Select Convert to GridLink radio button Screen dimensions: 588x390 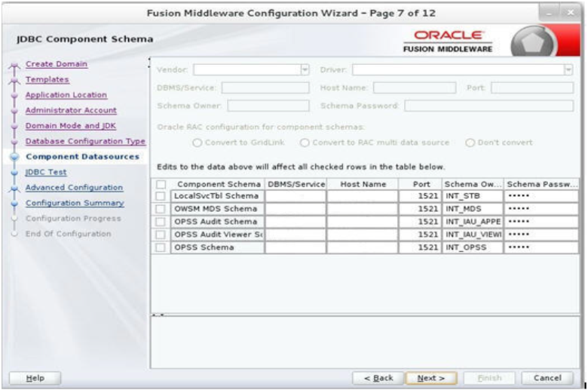point(198,143)
